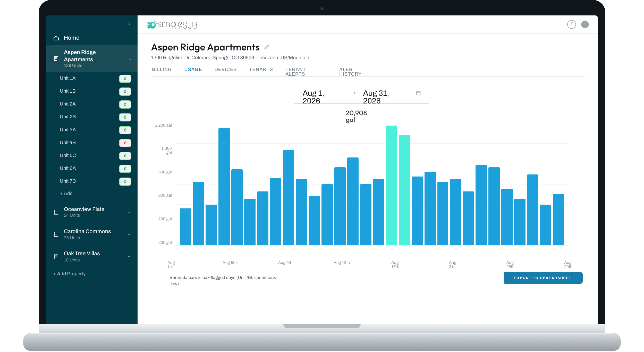Click the Aspen Ridge Apartments building icon

point(56,59)
